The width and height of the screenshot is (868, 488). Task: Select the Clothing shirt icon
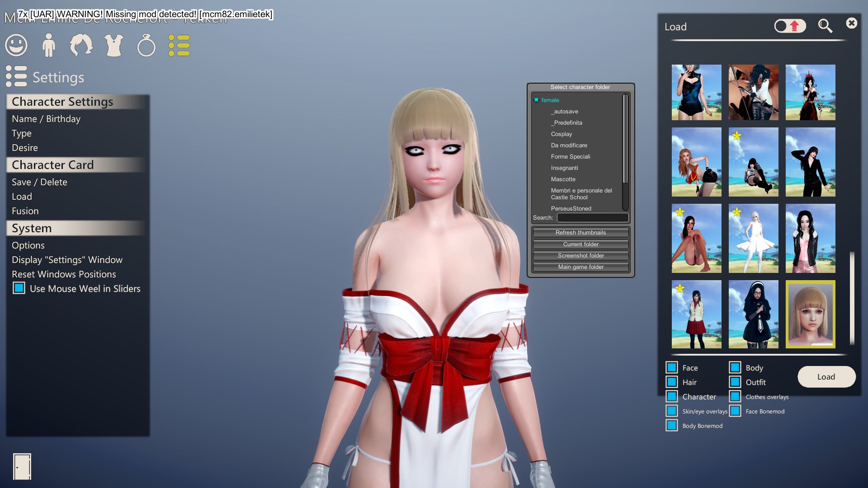coord(113,45)
